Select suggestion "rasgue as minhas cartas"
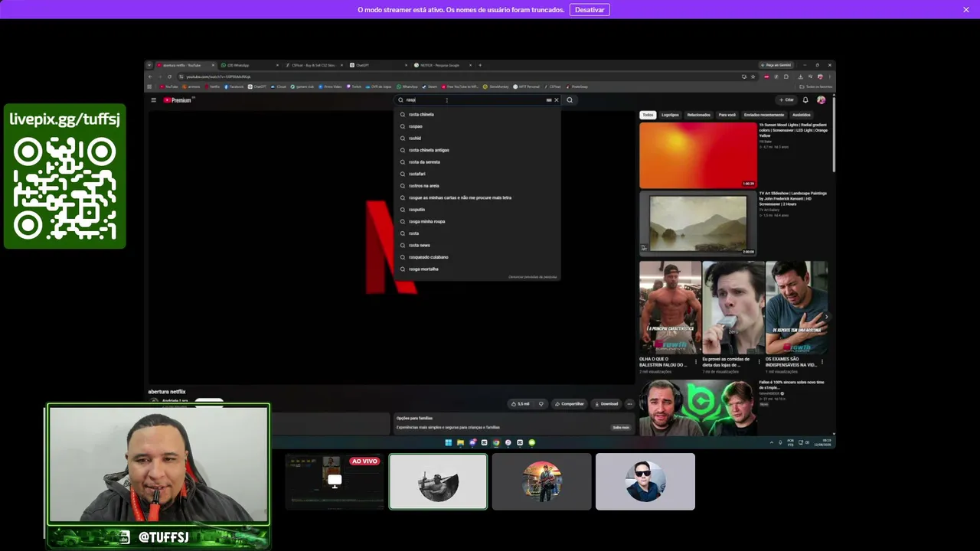Screen dimensions: 980x551 tap(477, 197)
